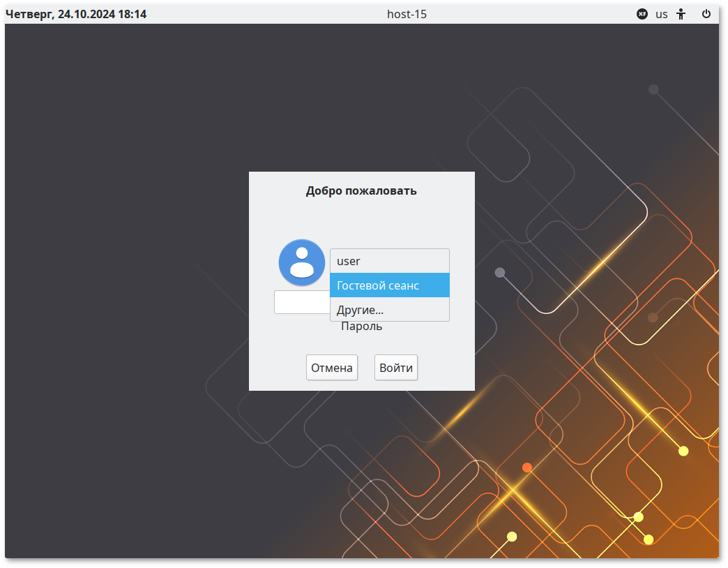This screenshot has height=568, width=728.
Task: Open the XF session selector icon
Action: [x=642, y=14]
